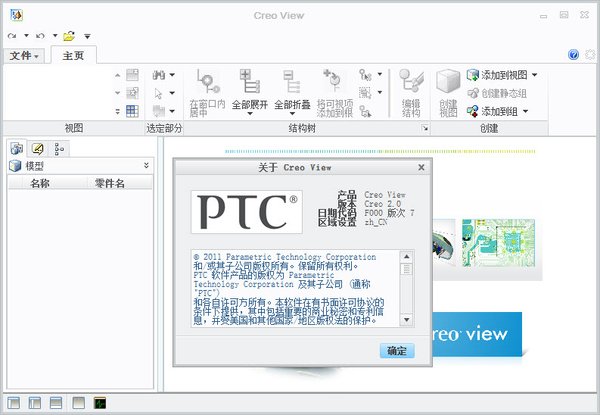Viewport: 600px width, 415px height.
Task: Click 创建静态组 create static group button
Action: coord(497,93)
